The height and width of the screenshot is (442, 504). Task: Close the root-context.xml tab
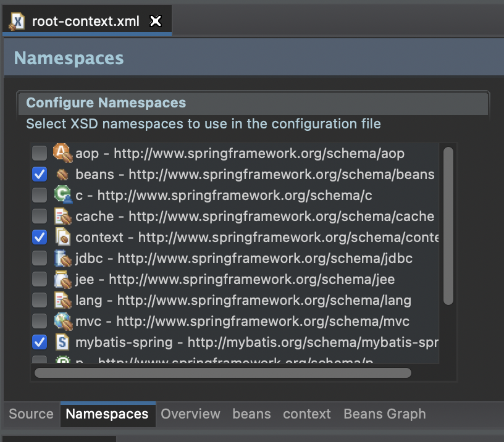click(x=156, y=21)
